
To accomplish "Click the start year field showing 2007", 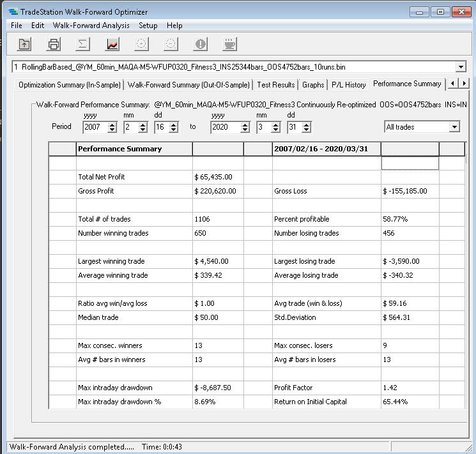I will pos(95,127).
